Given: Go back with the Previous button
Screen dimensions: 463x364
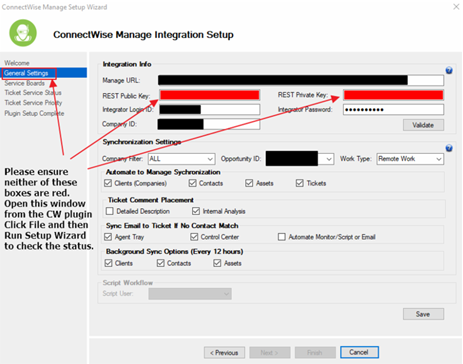Looking at the screenshot, I should [224, 352].
